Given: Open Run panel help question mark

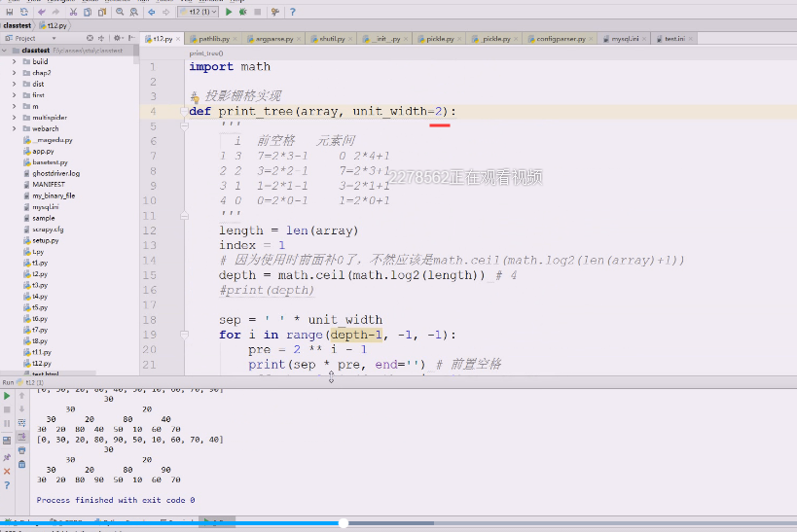Looking at the screenshot, I should coord(7,485).
